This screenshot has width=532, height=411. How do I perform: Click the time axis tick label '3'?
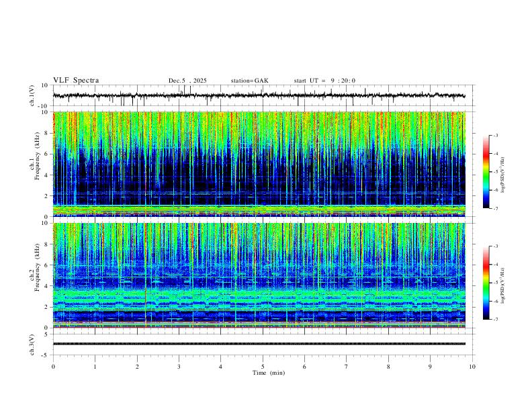[179, 367]
